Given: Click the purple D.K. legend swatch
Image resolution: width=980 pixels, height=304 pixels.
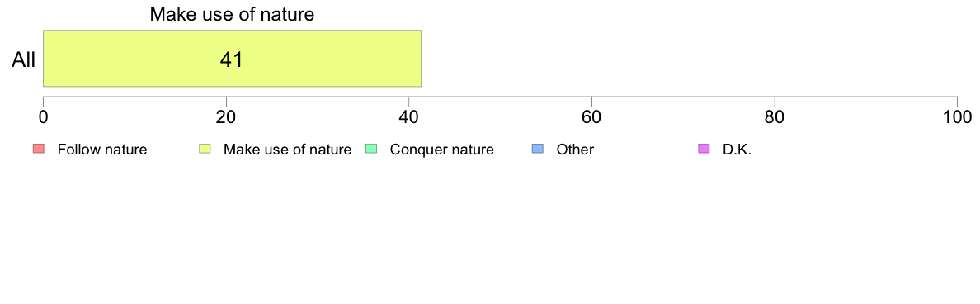Looking at the screenshot, I should click(x=703, y=149).
